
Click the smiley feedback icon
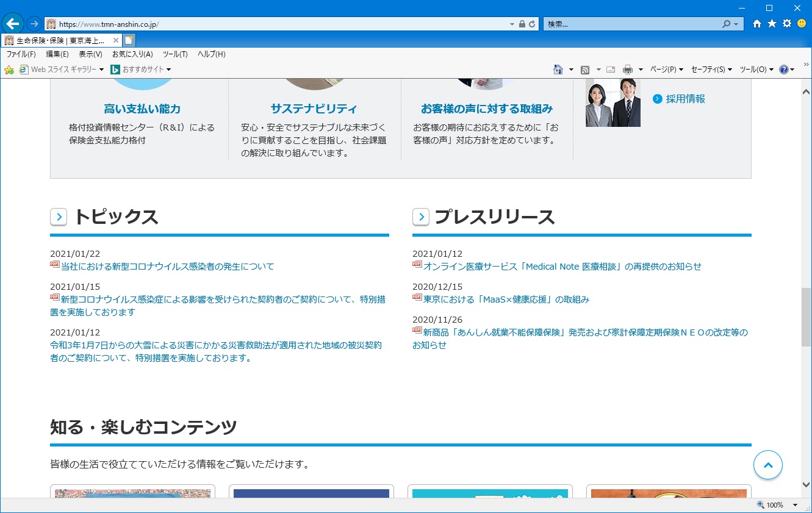click(x=801, y=24)
